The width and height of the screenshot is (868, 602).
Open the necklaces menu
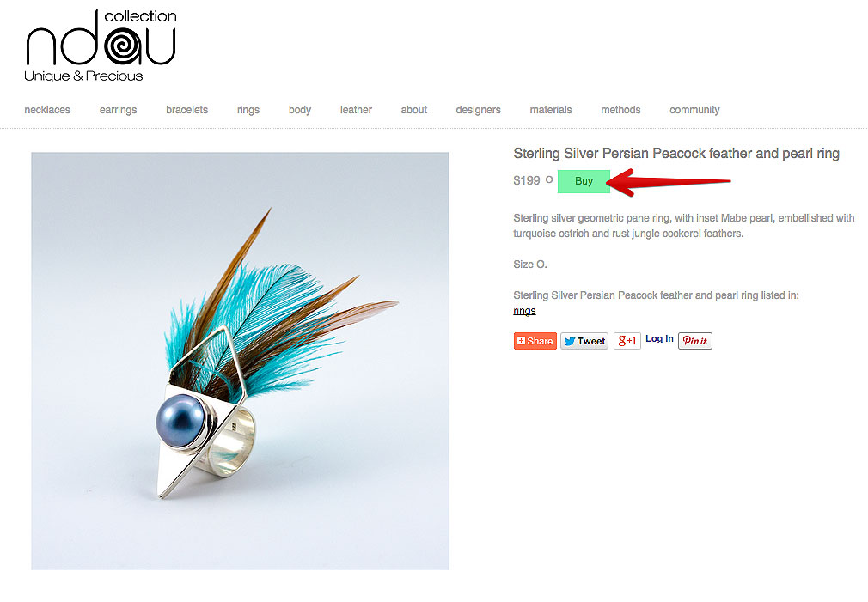point(47,110)
